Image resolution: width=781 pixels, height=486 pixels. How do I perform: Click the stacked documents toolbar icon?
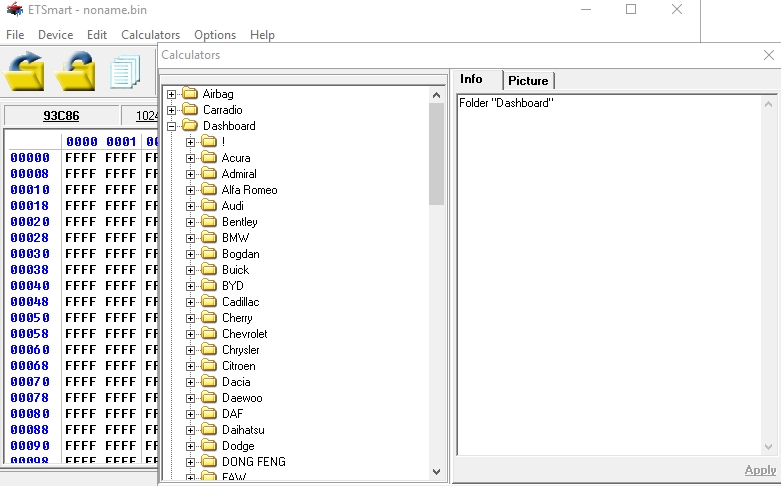126,72
